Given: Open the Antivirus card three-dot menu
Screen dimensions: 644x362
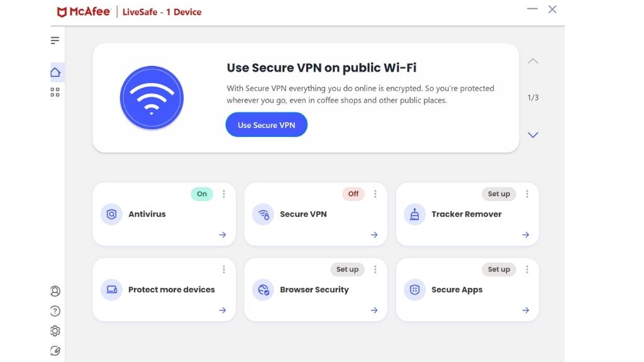Looking at the screenshot, I should [x=224, y=194].
